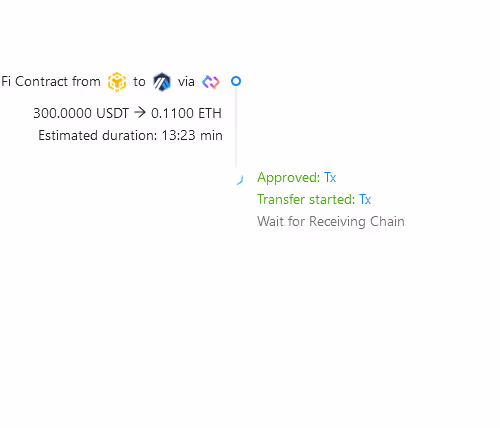Click the "Fi Contract from" heading text
This screenshot has width=500, height=428.
pos(51,81)
